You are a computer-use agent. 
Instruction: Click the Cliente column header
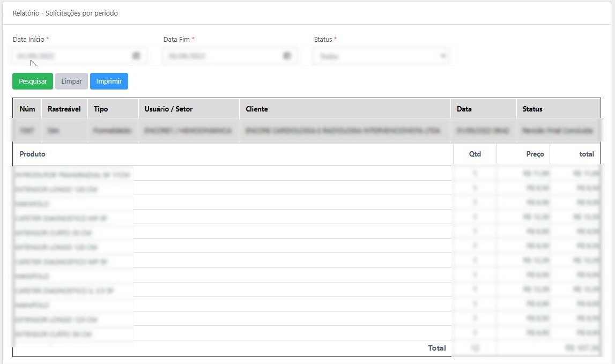point(257,109)
